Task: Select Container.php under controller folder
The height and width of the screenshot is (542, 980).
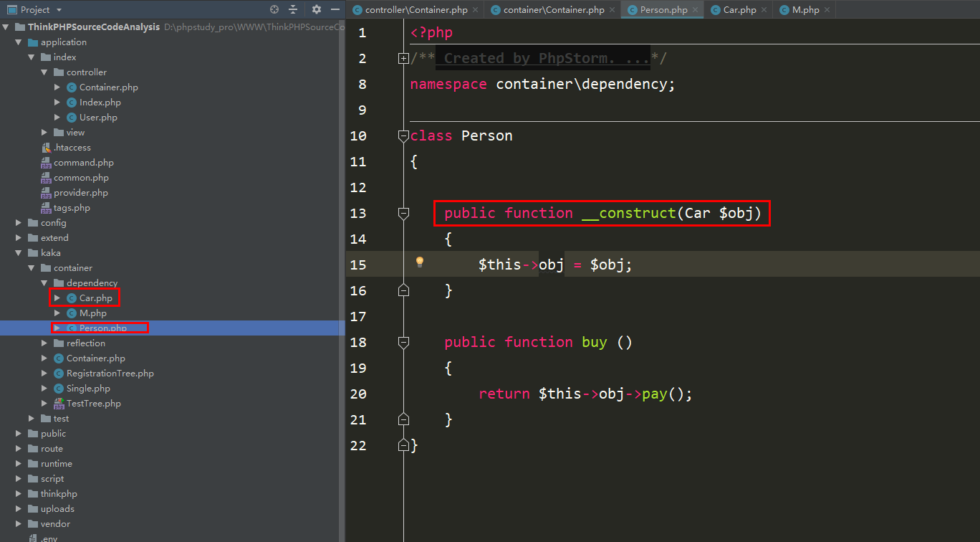Action: 108,87
